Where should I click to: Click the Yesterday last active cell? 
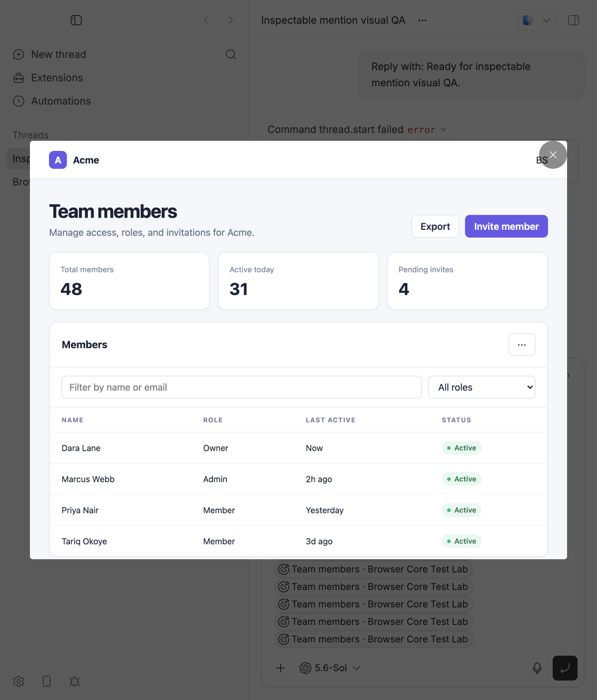(x=325, y=510)
